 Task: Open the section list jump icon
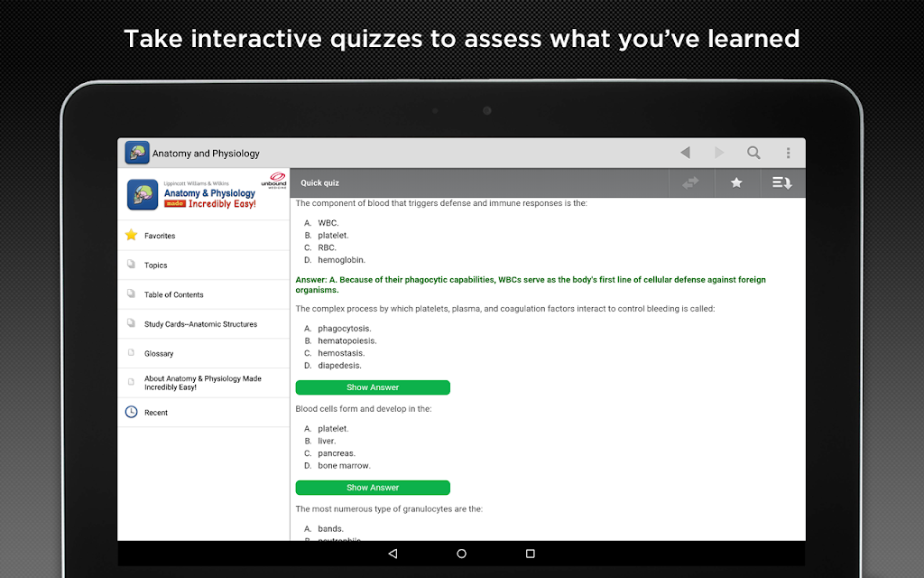click(x=782, y=182)
